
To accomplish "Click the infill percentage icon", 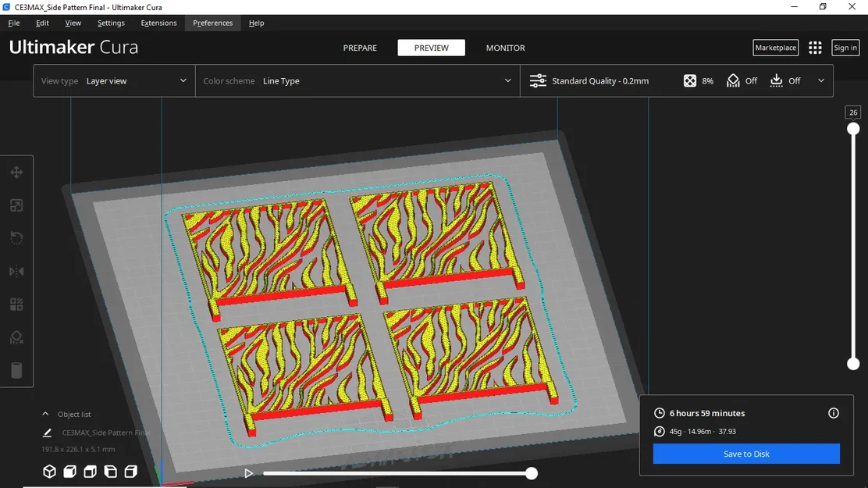I will 690,81.
